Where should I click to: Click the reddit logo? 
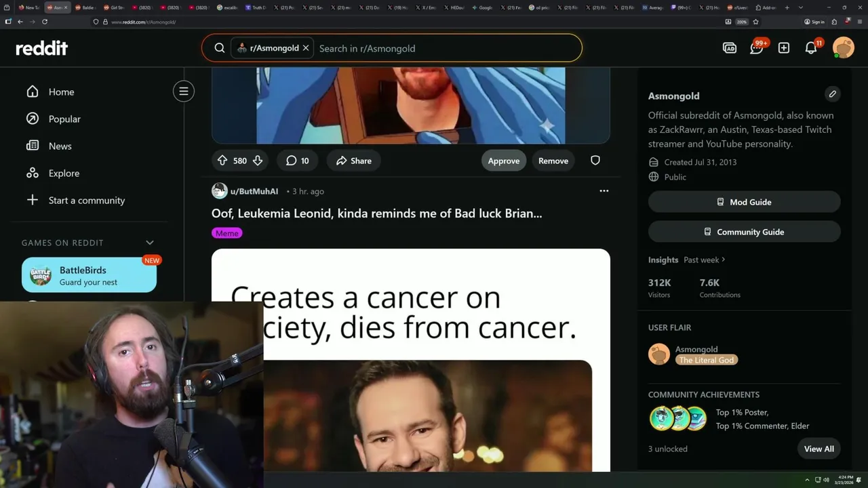42,48
